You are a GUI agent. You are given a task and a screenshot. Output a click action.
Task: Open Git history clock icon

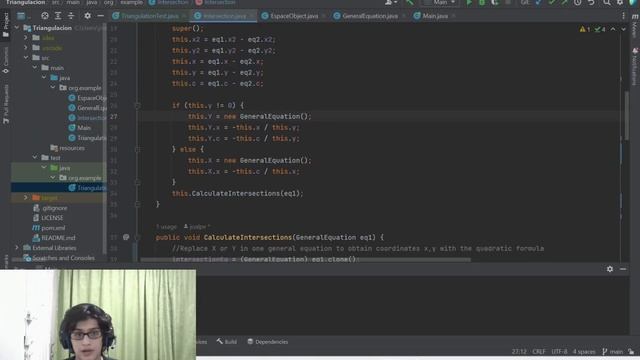click(x=578, y=3)
